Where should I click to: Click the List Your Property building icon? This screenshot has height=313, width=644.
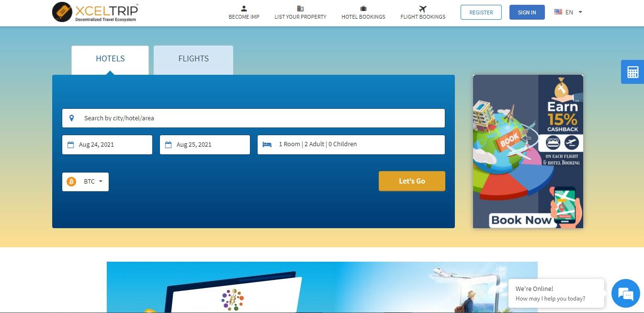coord(300,9)
